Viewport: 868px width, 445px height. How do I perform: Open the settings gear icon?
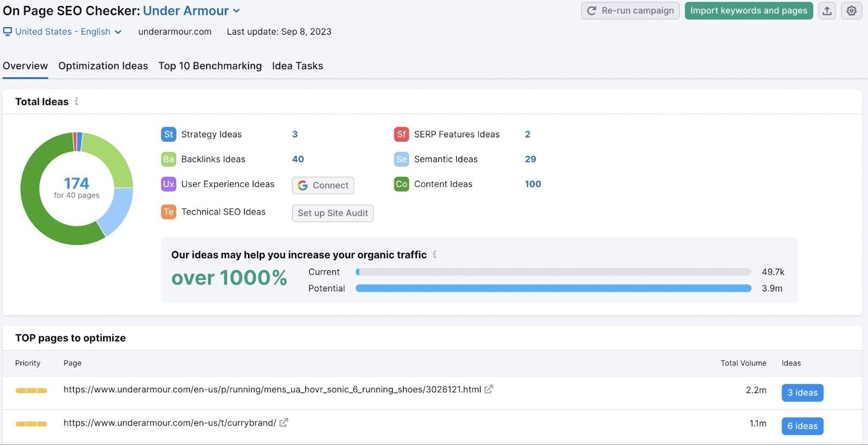point(852,11)
